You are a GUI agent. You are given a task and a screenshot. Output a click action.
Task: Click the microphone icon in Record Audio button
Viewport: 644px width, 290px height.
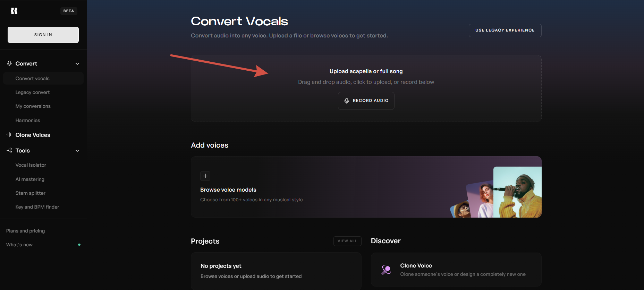tap(346, 101)
